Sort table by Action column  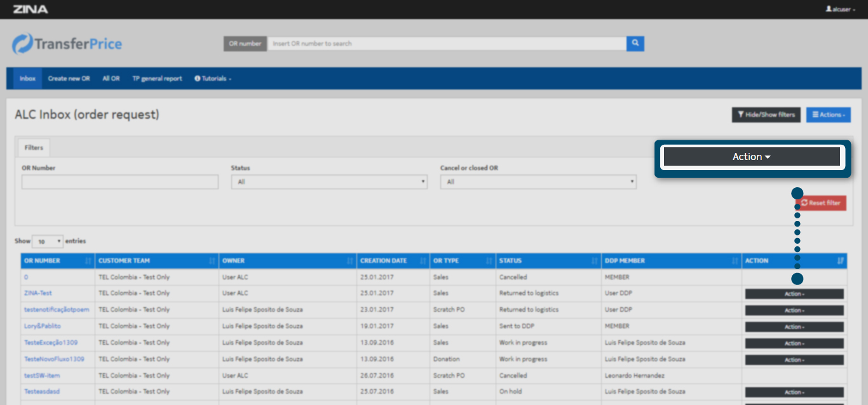point(794,261)
